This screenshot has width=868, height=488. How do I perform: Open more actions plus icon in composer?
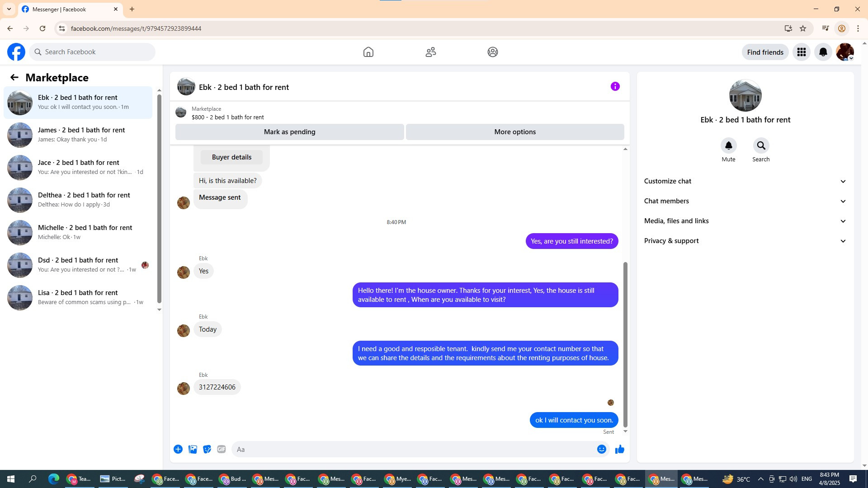click(178, 449)
